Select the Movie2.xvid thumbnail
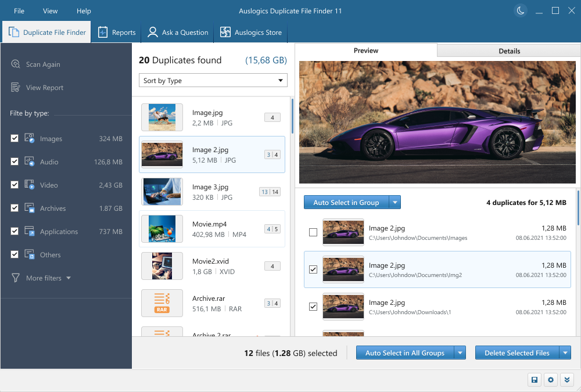 click(162, 265)
